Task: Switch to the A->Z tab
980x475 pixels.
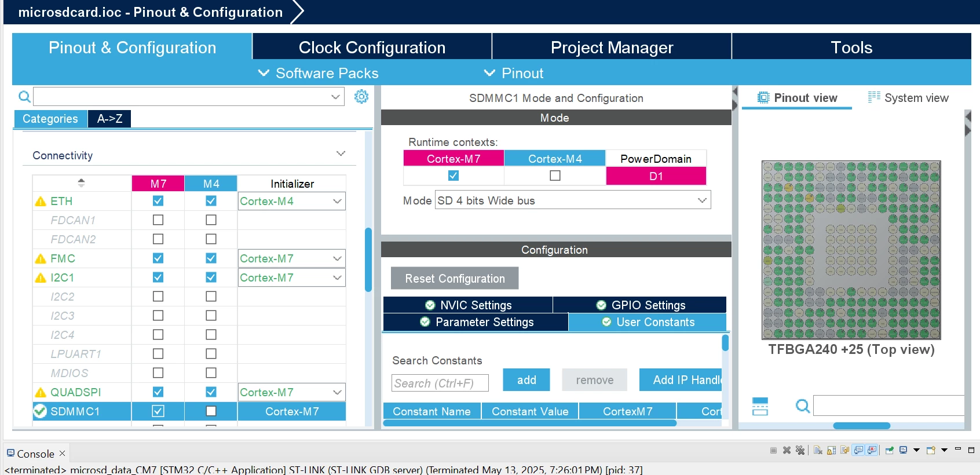Action: tap(109, 119)
